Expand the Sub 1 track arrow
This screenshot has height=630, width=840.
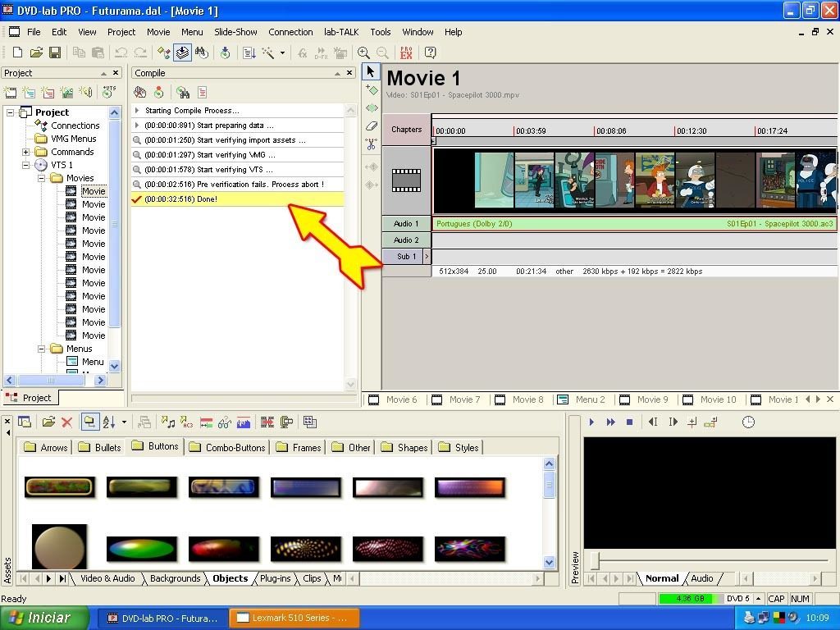coord(427,257)
